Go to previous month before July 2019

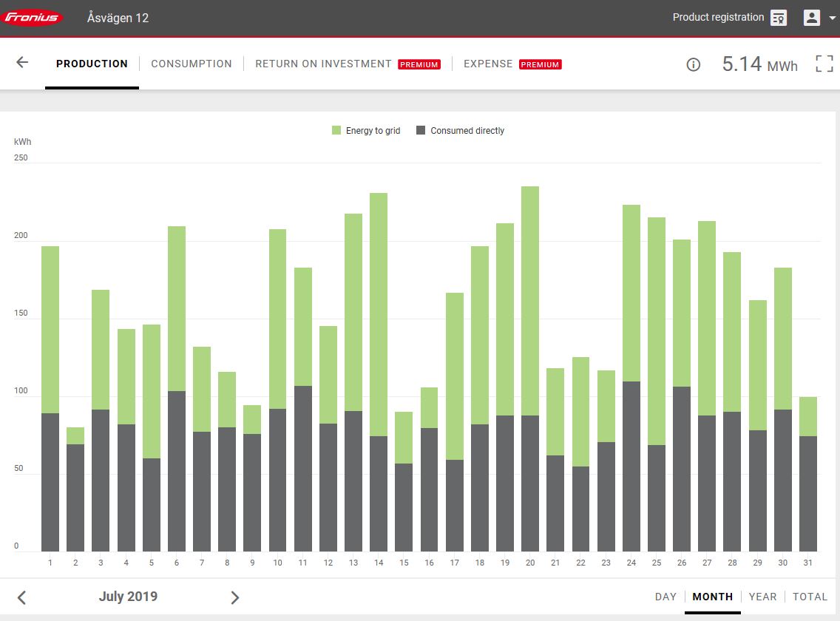(x=22, y=597)
